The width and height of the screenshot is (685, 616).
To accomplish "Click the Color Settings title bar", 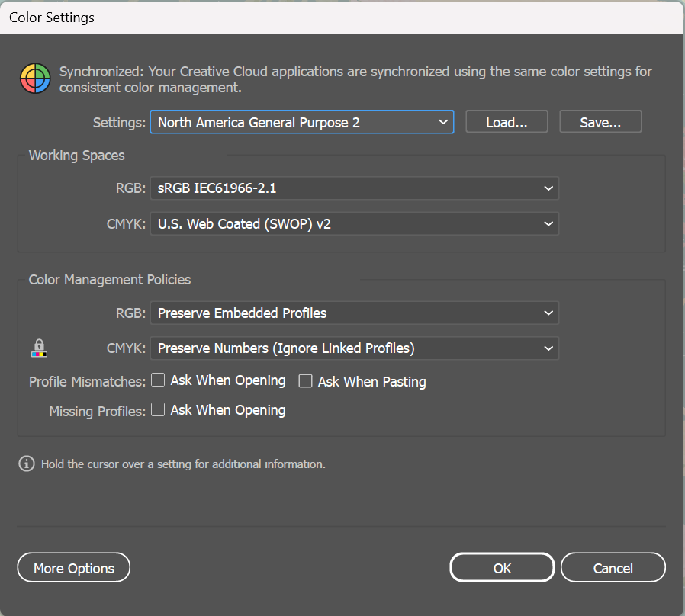I will [x=305, y=17].
